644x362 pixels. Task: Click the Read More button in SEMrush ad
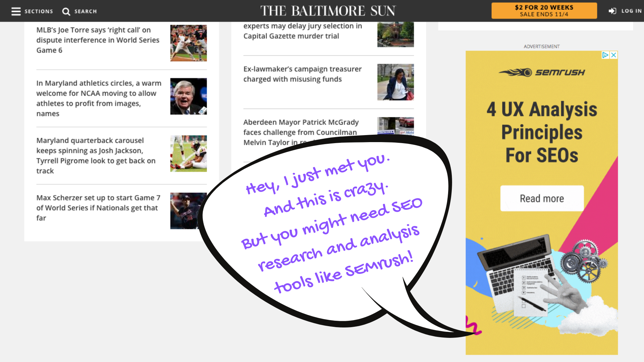click(x=542, y=198)
